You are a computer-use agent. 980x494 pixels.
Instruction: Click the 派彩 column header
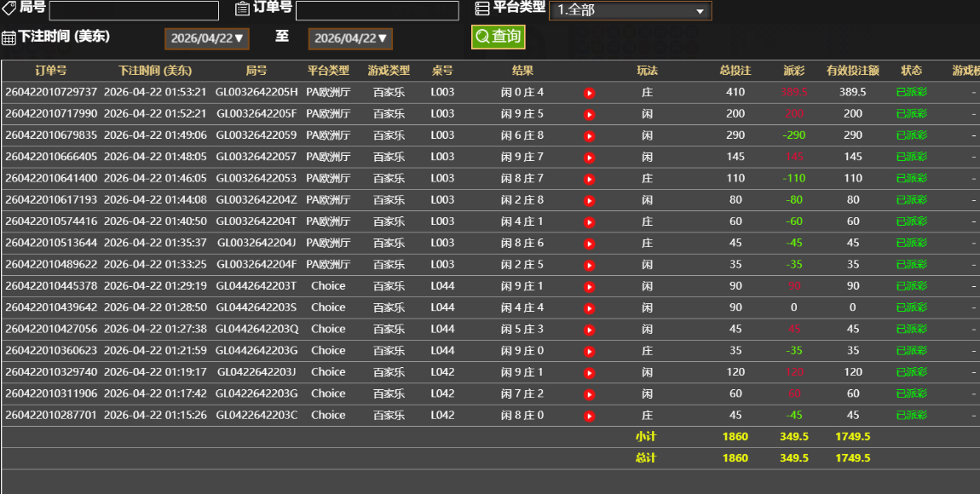pos(793,71)
